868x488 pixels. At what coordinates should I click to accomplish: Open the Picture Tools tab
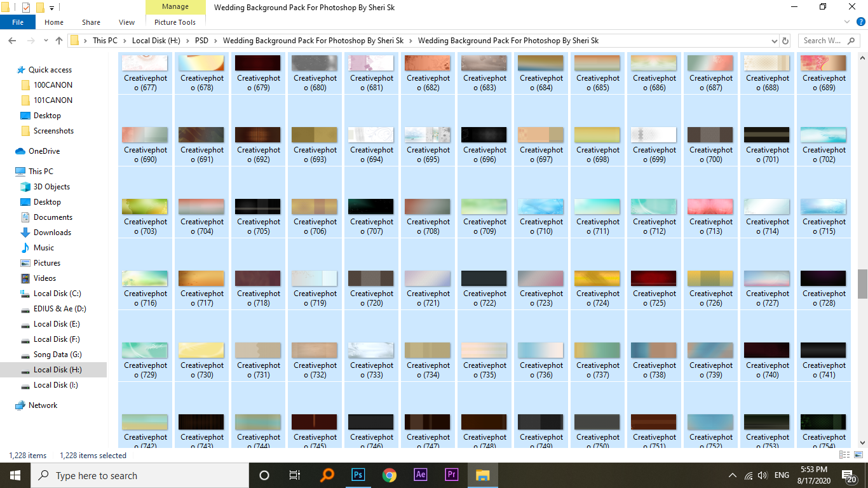pyautogui.click(x=175, y=22)
